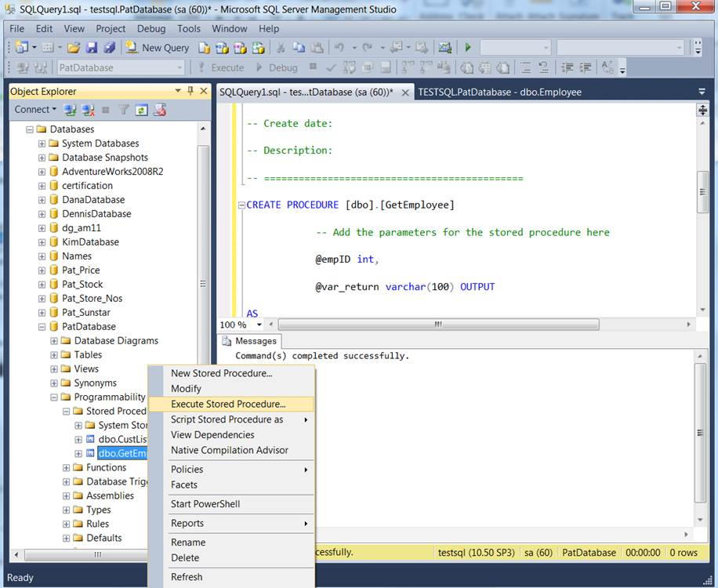
Task: Click the Disconnect icon in Object Explorer
Action: pyautogui.click(x=88, y=110)
